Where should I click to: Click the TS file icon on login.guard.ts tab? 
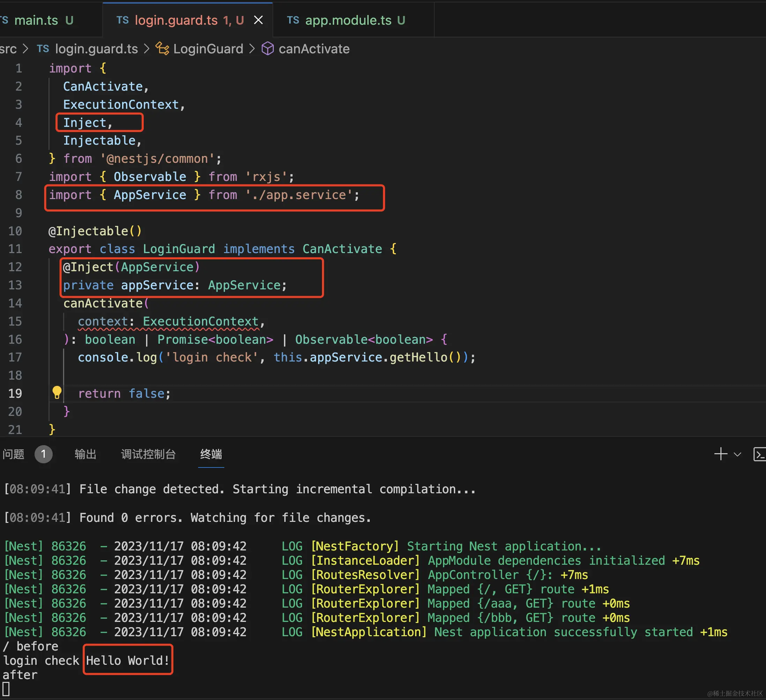(x=122, y=20)
